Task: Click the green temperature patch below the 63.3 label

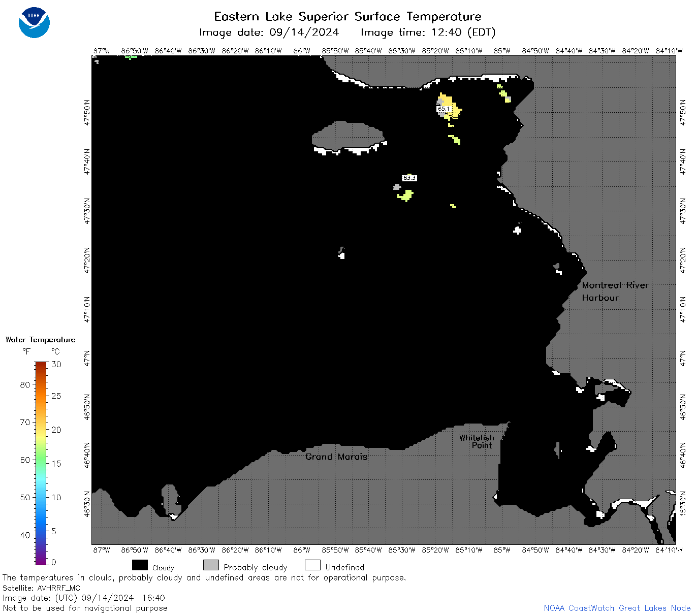Action: (x=405, y=195)
